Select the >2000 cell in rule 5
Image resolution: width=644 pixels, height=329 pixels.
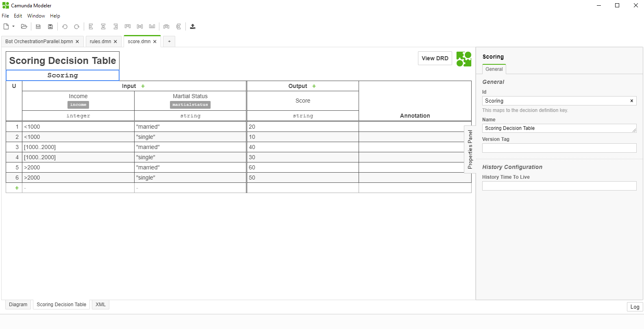click(x=78, y=167)
